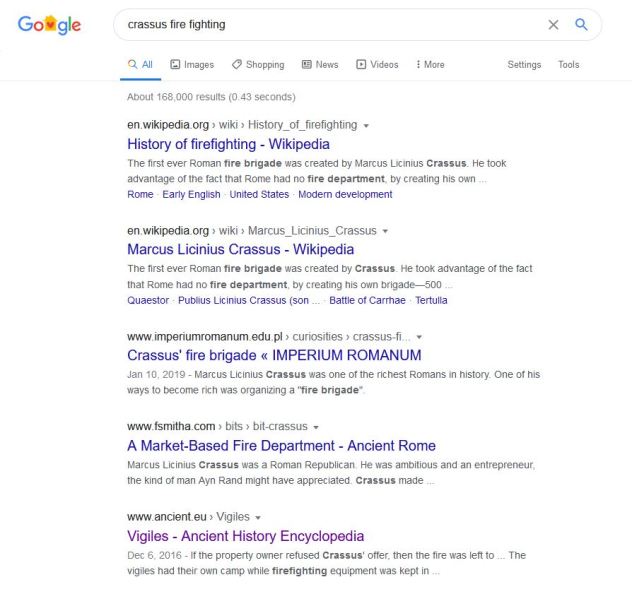Select the All search tab

pos(140,64)
